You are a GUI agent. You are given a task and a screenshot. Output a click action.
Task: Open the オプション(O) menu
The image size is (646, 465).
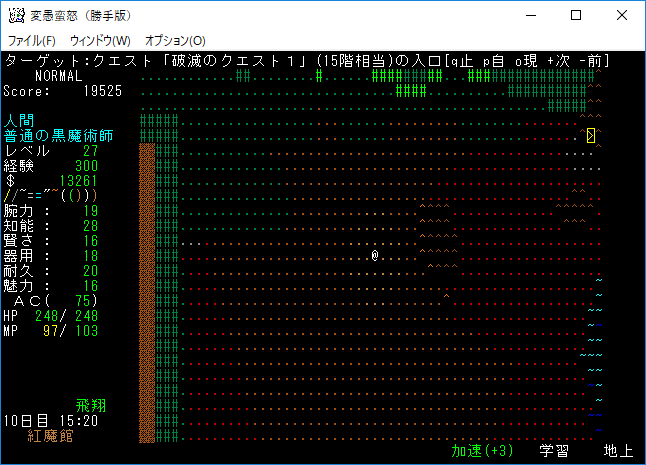[175, 40]
